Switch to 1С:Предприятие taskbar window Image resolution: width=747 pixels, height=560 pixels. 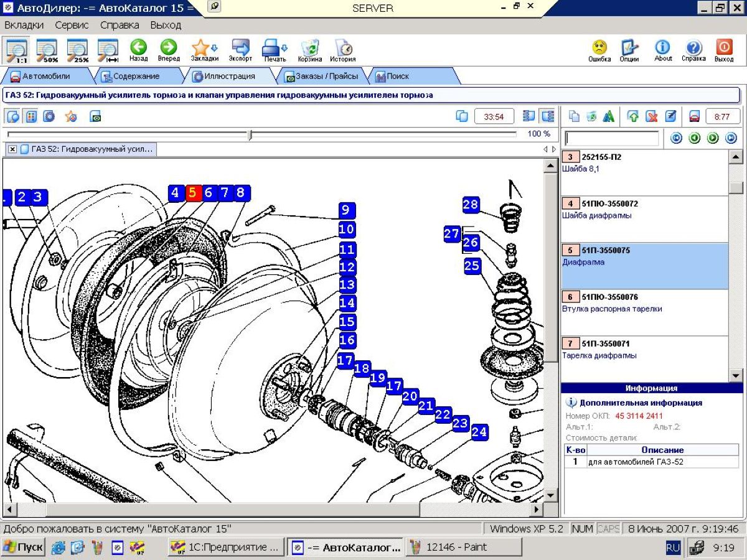[227, 548]
